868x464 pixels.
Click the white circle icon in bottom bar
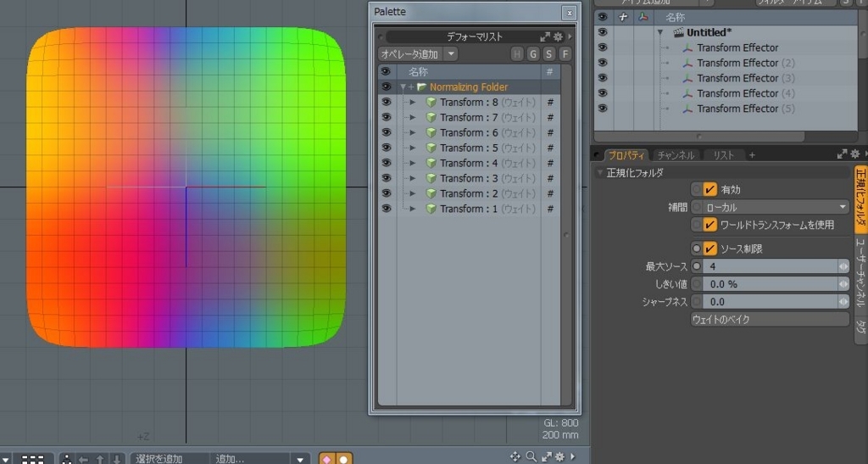coord(344,459)
